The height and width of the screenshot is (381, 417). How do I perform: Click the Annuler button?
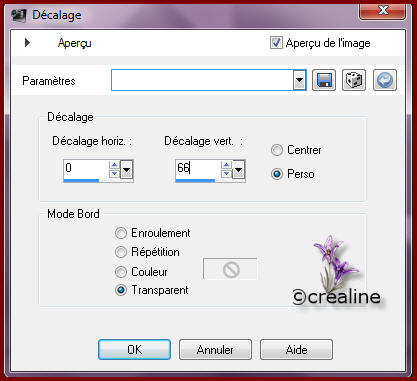pyautogui.click(x=215, y=349)
